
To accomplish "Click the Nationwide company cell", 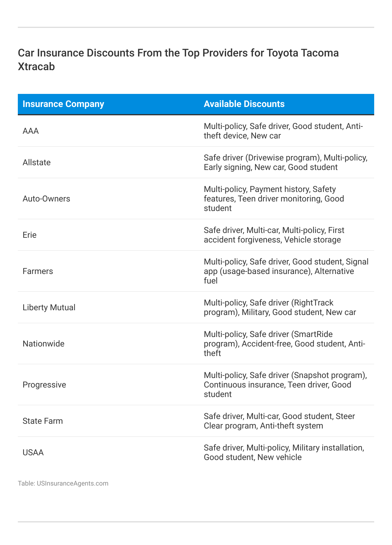I will (x=43, y=344).
